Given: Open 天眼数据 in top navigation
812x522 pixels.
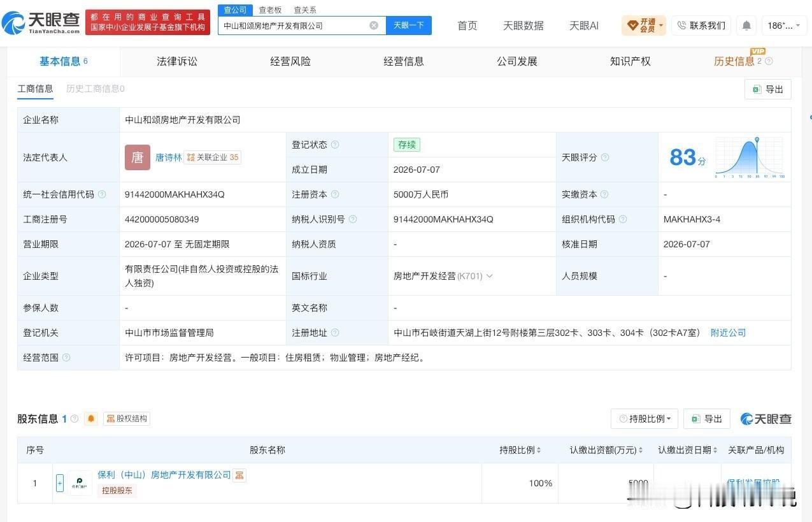Looking at the screenshot, I should 524,25.
